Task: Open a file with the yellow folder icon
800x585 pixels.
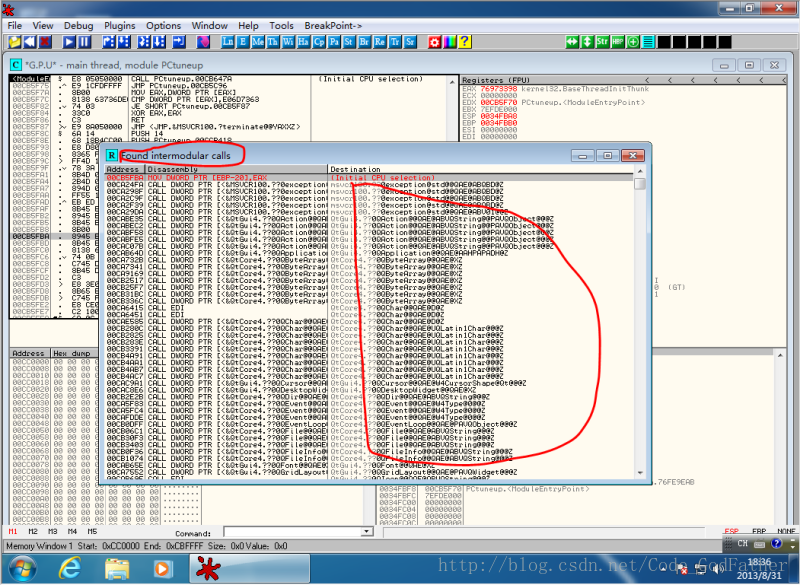Action: (x=14, y=42)
